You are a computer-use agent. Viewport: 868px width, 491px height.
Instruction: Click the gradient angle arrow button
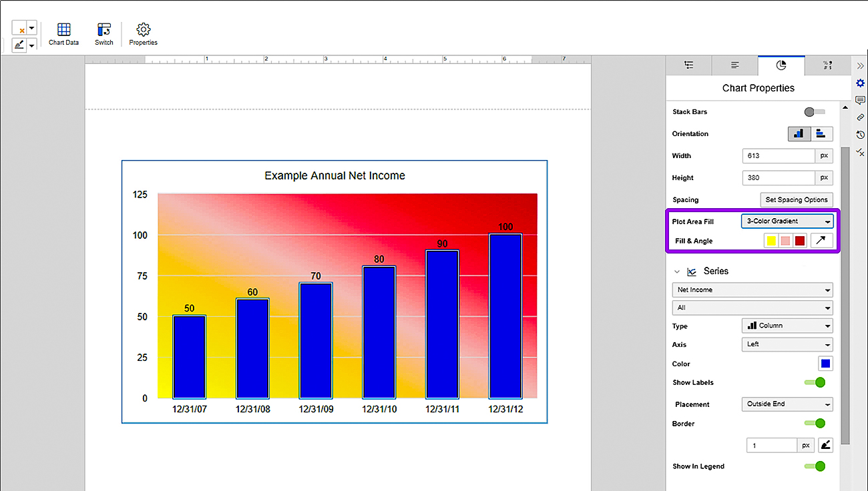coord(822,240)
